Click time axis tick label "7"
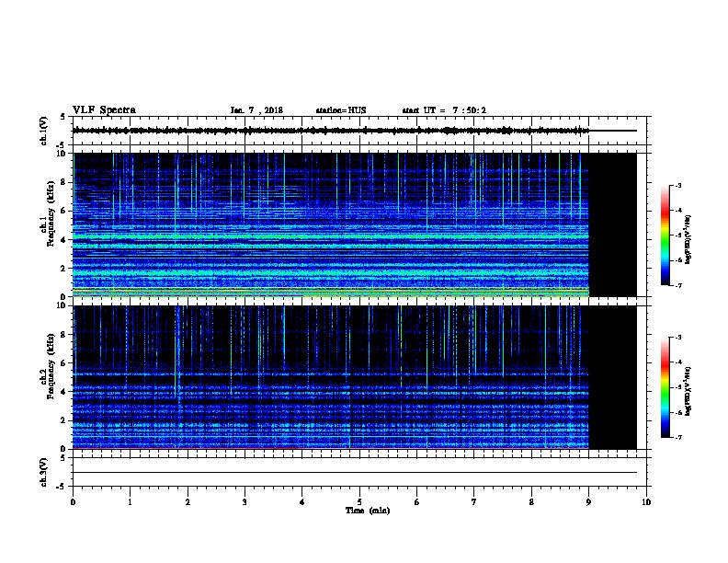The height and width of the screenshot is (563, 728). 474,502
